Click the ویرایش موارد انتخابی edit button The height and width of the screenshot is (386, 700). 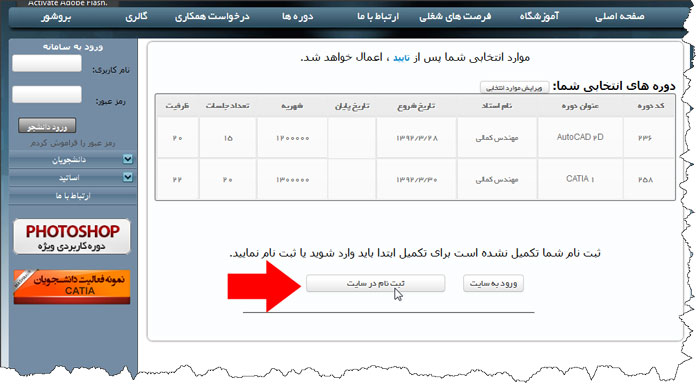coord(514,87)
